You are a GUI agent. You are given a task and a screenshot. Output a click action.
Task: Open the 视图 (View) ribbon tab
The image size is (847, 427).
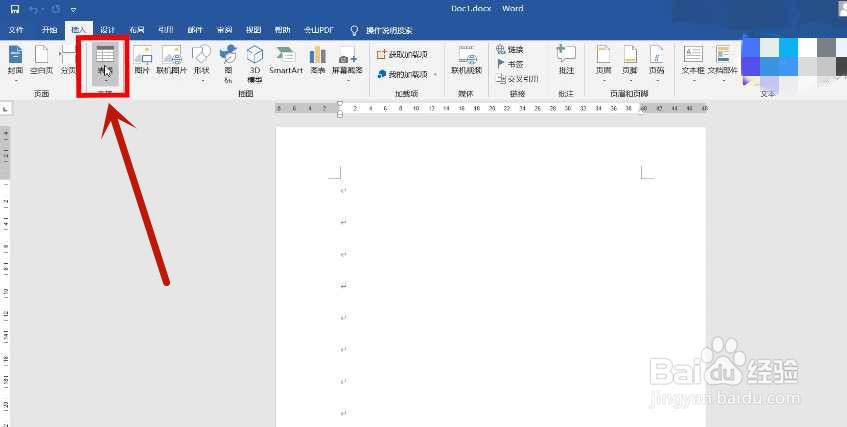[253, 30]
